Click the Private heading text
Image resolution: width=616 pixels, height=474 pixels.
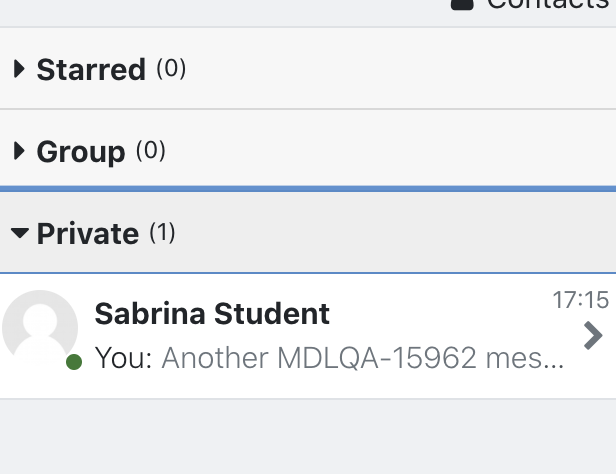tap(88, 233)
